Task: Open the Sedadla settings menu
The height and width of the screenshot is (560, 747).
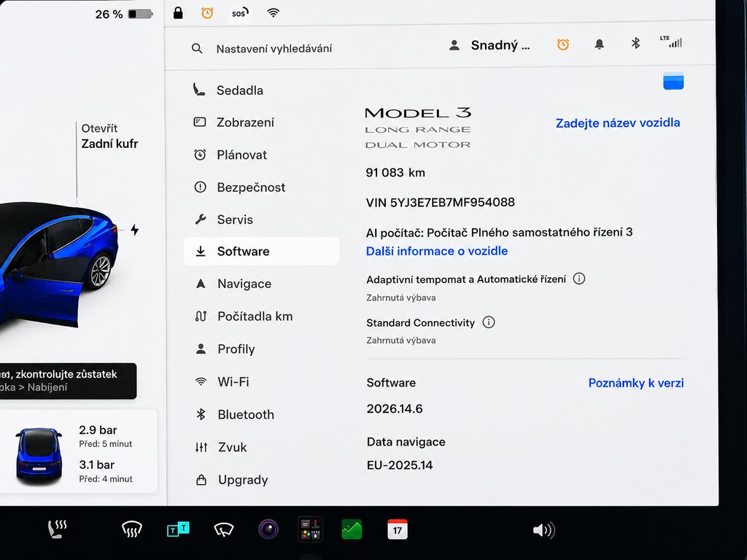Action: pos(261,90)
